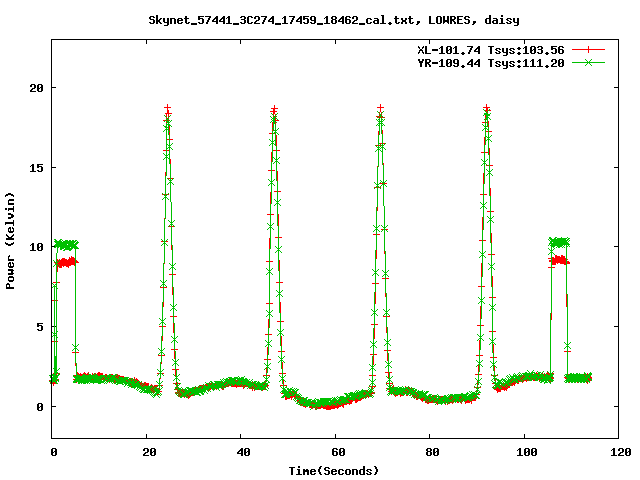Click x-axis tick label 40
This screenshot has height=480, width=640.
(x=244, y=452)
